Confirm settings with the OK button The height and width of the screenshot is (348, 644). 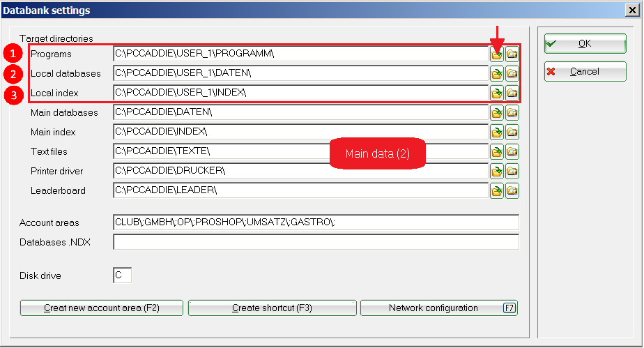[x=585, y=43]
